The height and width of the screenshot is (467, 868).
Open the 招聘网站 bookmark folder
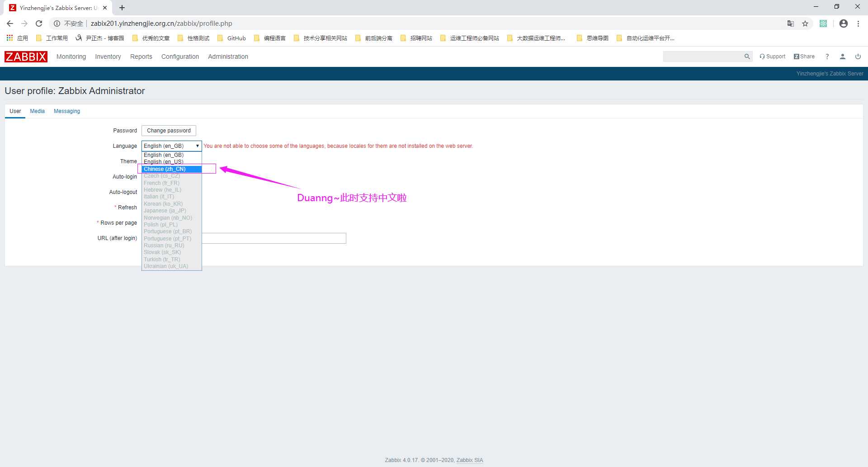pyautogui.click(x=416, y=38)
